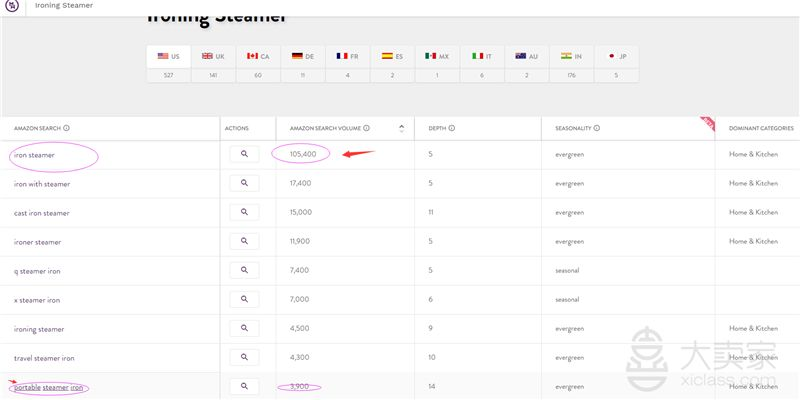Switch to the CA marketplace tab
Viewport: 800px width, 400px height.
258,57
